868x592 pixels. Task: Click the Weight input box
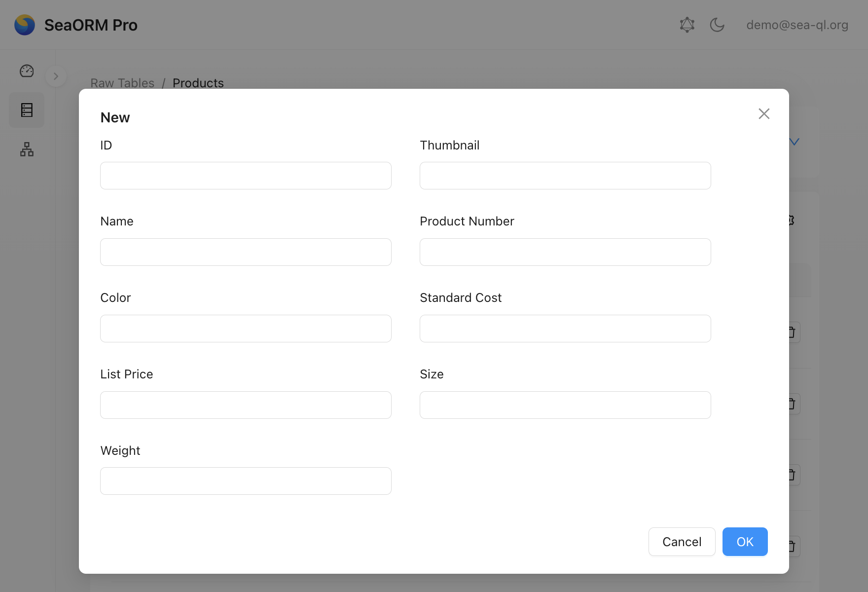click(x=246, y=481)
